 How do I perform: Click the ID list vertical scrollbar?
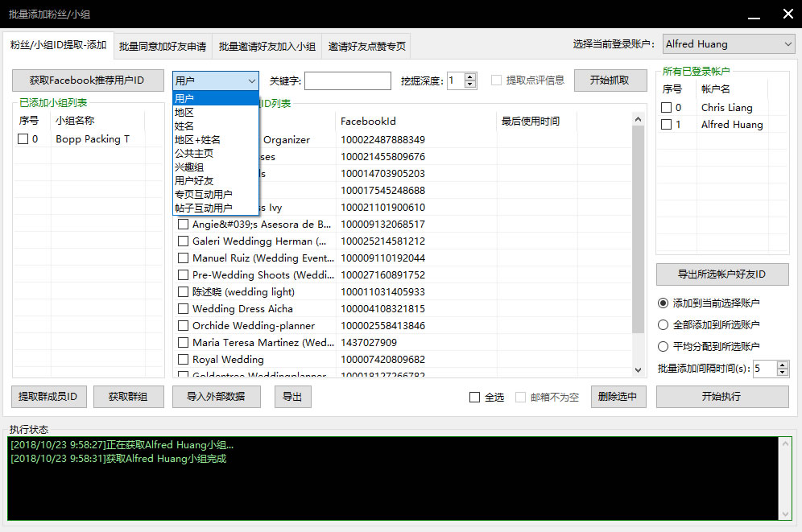[x=639, y=241]
